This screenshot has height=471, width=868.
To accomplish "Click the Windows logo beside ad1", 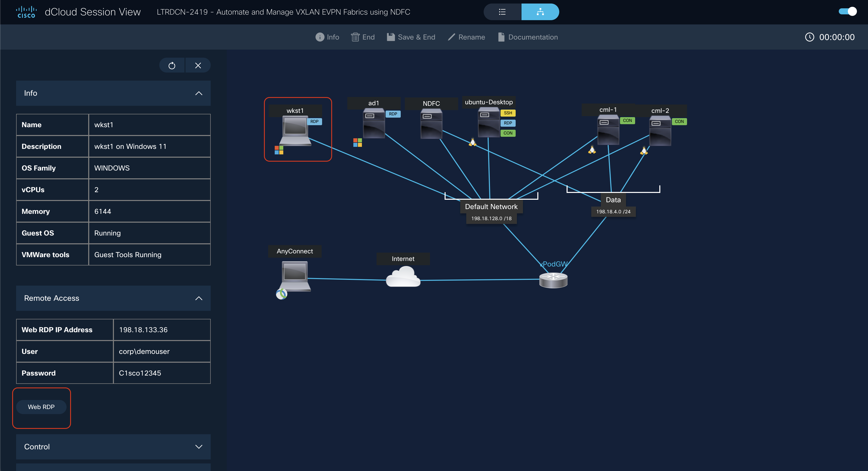I will coord(358,143).
